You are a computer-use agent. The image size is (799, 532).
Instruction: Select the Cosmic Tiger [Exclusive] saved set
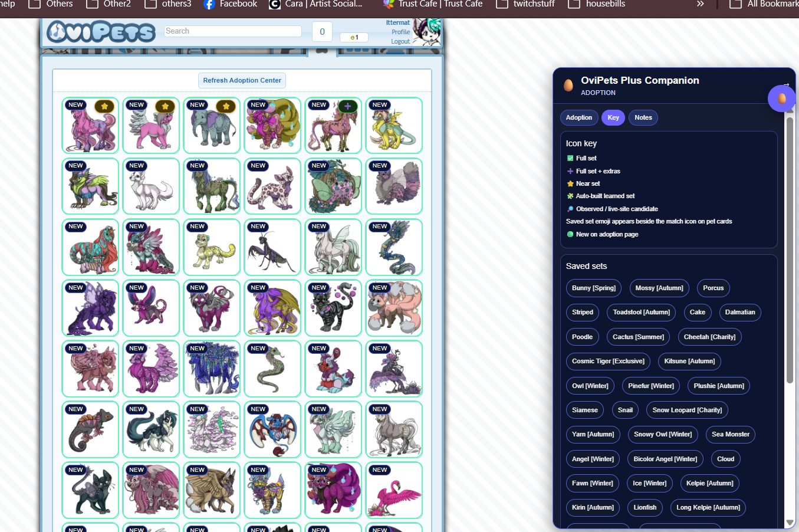(608, 361)
